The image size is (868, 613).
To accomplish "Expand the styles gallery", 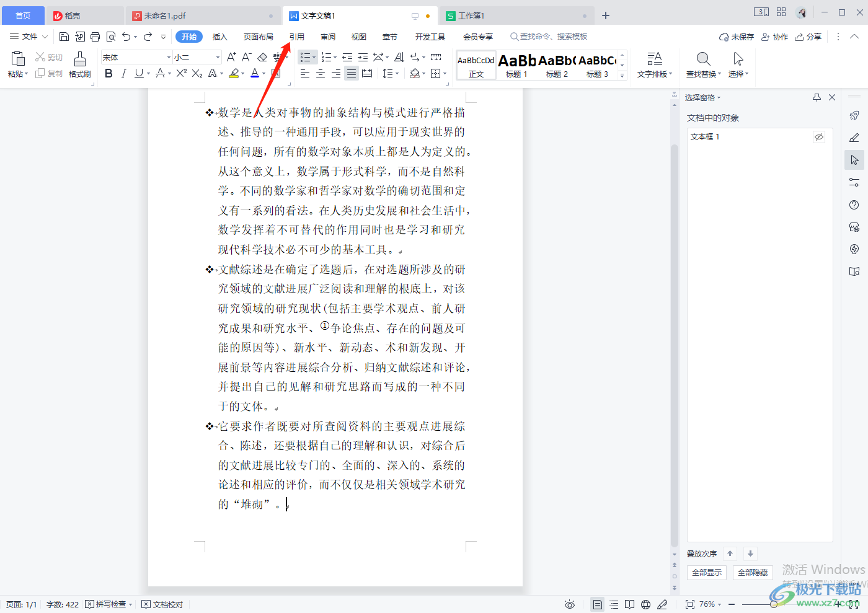I will pyautogui.click(x=622, y=75).
